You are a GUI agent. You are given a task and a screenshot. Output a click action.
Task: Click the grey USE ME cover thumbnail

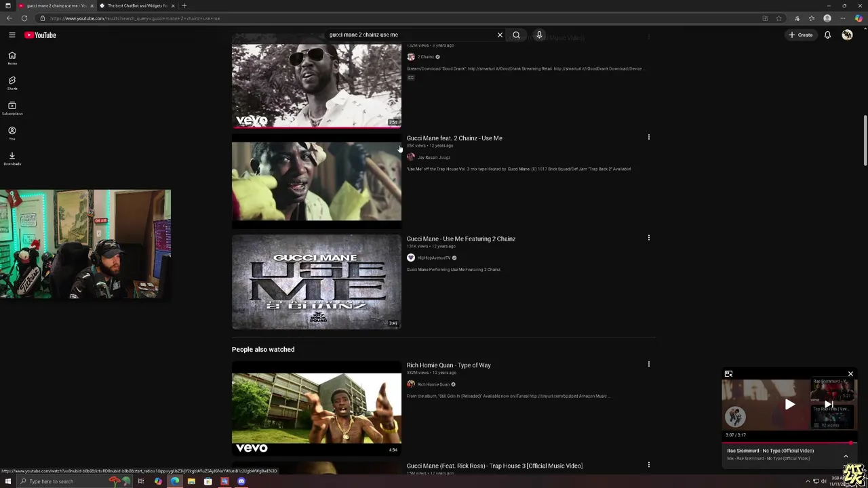tap(317, 282)
